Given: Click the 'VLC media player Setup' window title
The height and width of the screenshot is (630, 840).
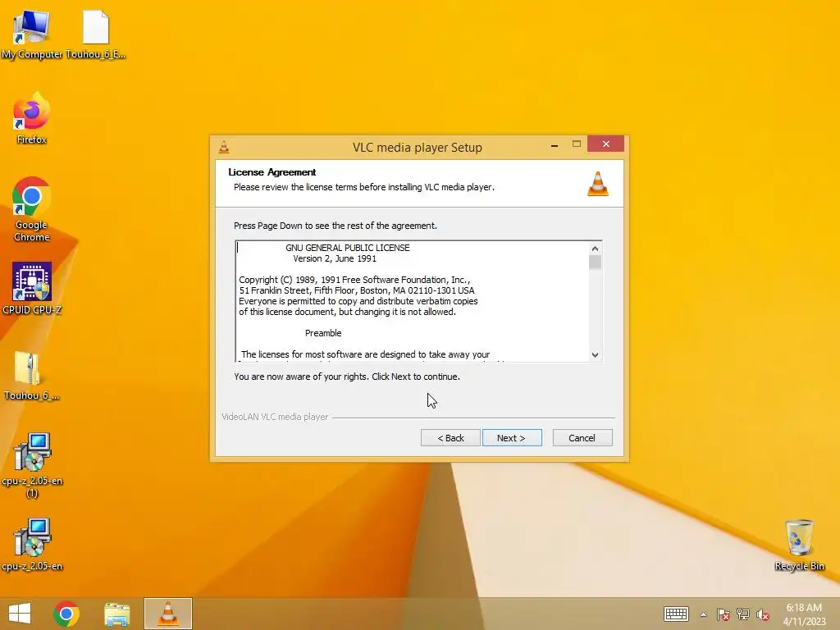Looking at the screenshot, I should point(418,148).
